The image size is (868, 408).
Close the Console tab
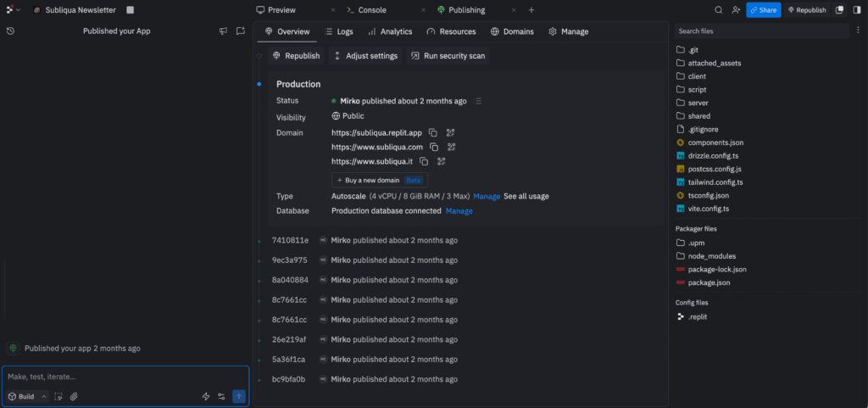[x=424, y=10]
